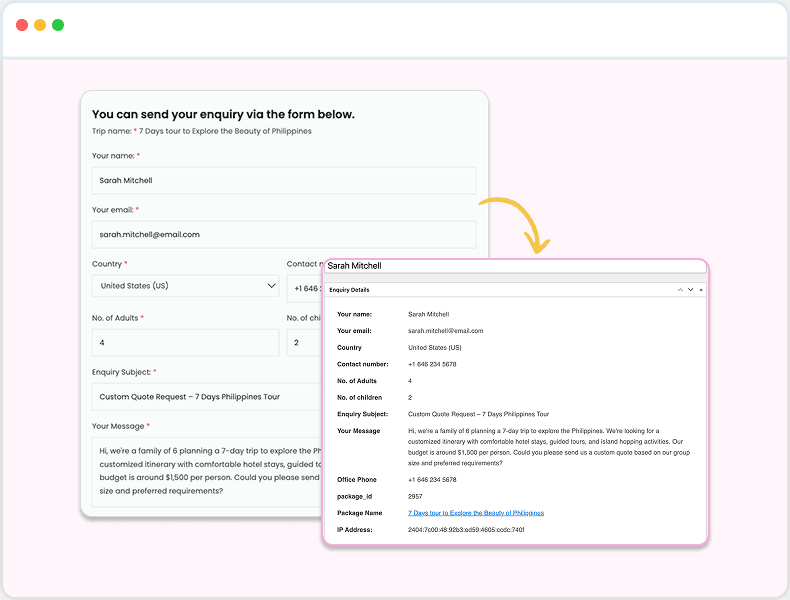This screenshot has width=790, height=600.
Task: Select the package_id value 2957
Action: (415, 496)
